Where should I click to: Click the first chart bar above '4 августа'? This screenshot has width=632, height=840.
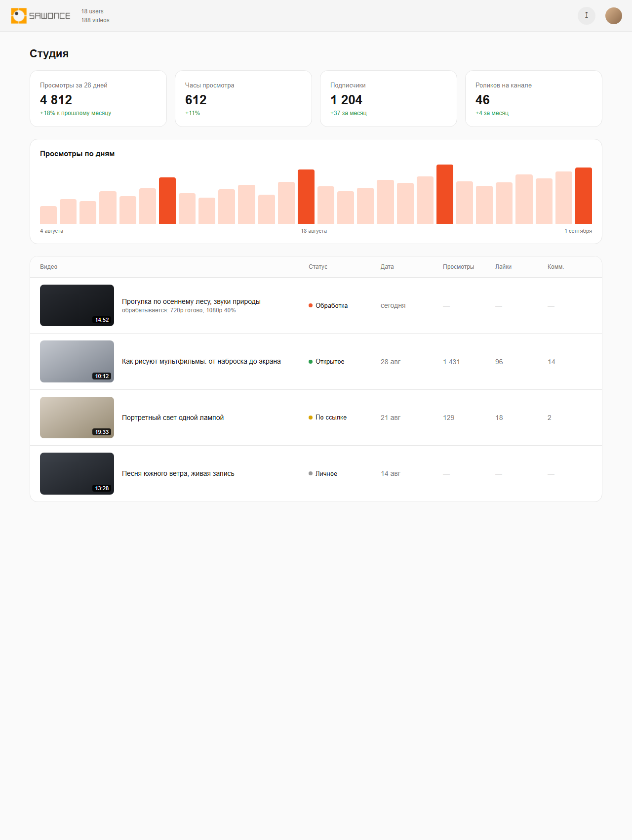point(48,215)
